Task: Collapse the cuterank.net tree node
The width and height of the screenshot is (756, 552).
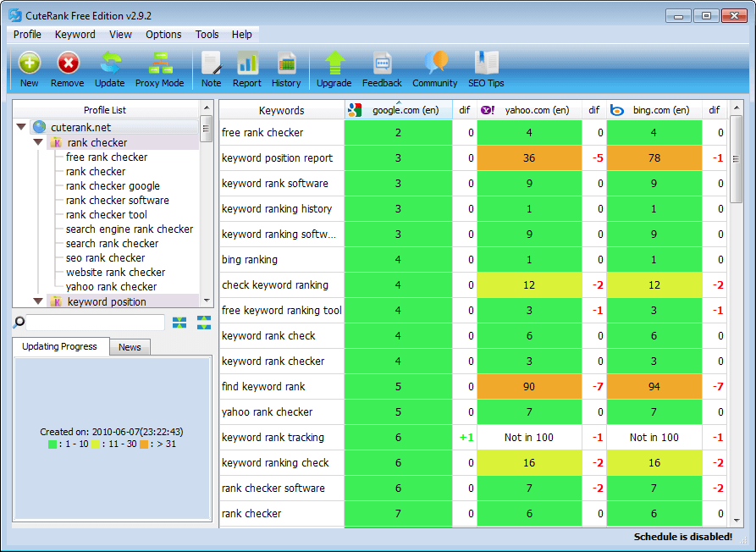Action: pyautogui.click(x=21, y=127)
